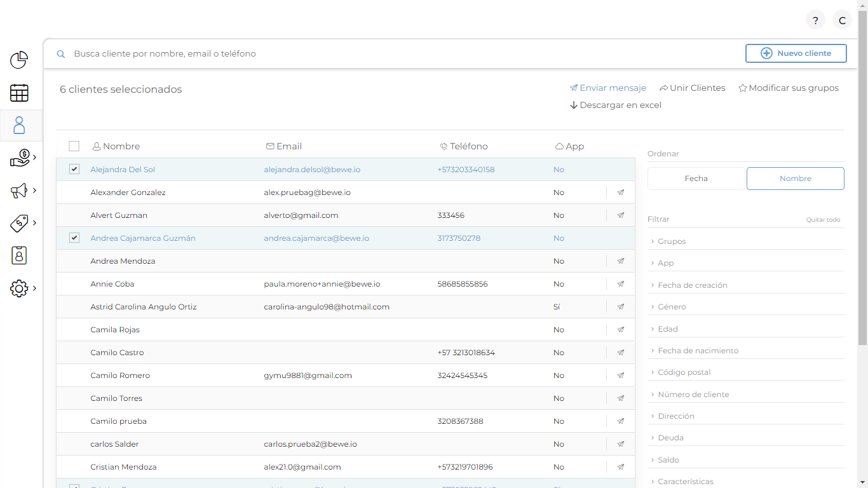Send message to Camila Rojas via plane icon

[621, 330]
